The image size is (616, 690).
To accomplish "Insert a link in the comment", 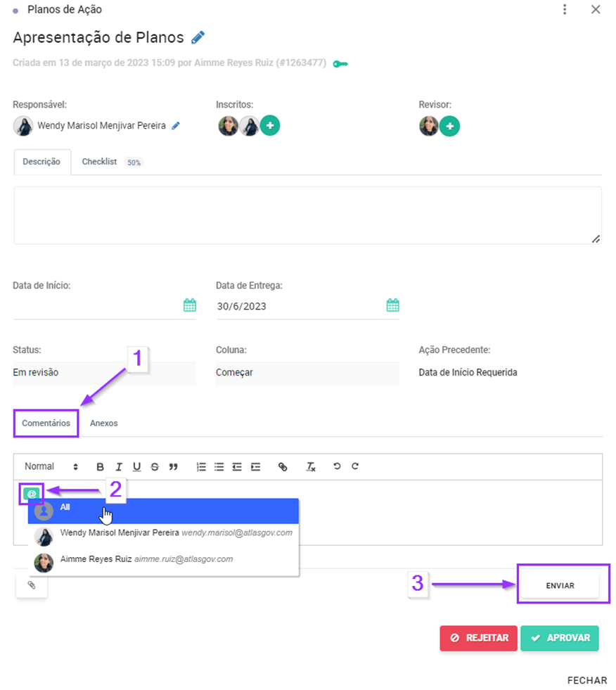I will 283,467.
